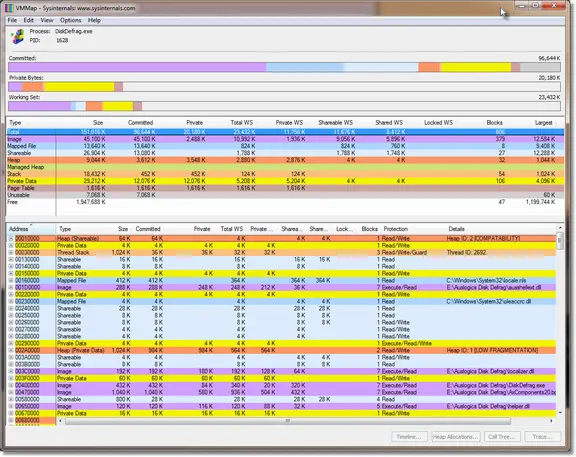Sort summary table by Committed column
This screenshot has height=457, width=576.
(x=132, y=123)
